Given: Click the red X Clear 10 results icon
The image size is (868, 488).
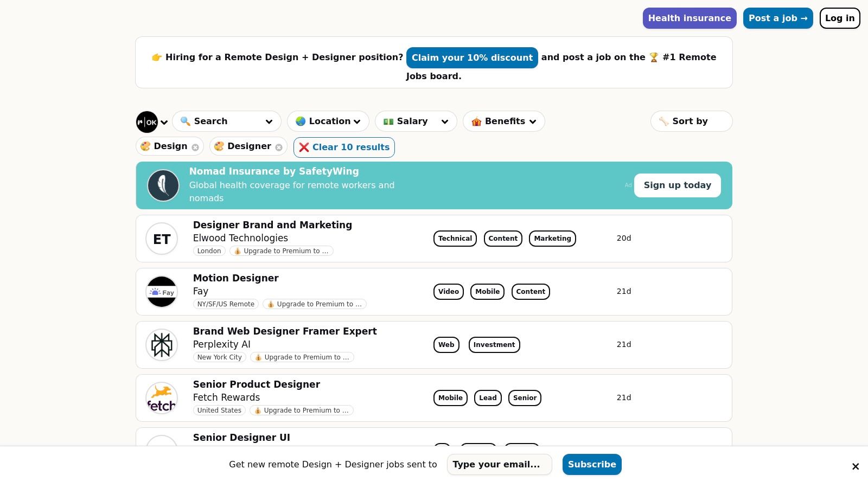Looking at the screenshot, I should coord(304,147).
